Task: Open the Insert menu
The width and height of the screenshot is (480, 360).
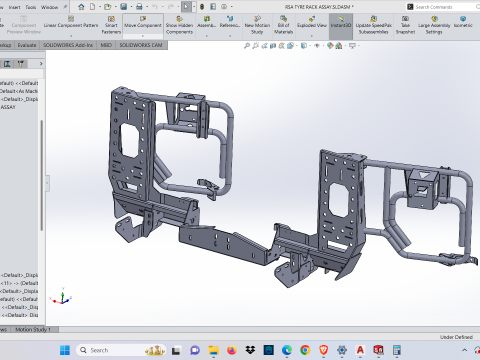Action: point(14,7)
